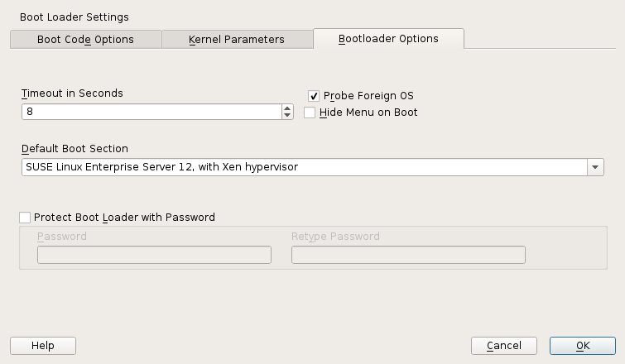Click the 'Boot Loader Settings' heading

pyautogui.click(x=74, y=17)
